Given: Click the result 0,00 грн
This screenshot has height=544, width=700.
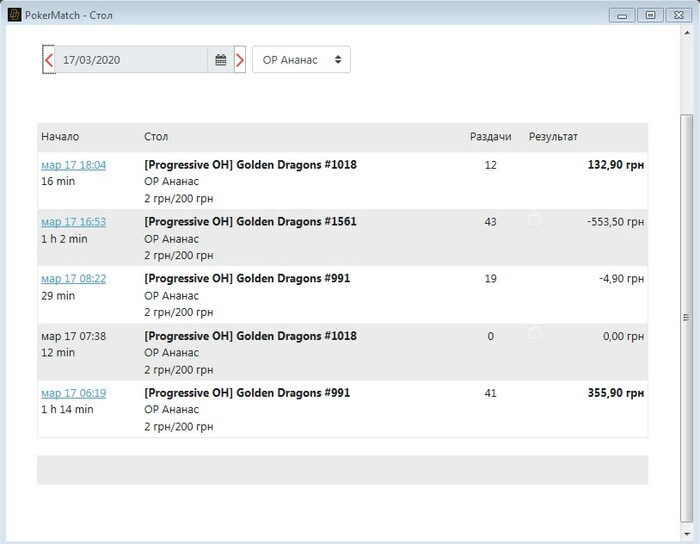Looking at the screenshot, I should 623,336.
